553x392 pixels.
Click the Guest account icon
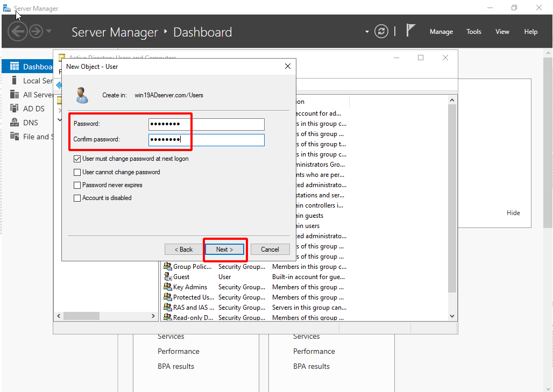pos(168,277)
